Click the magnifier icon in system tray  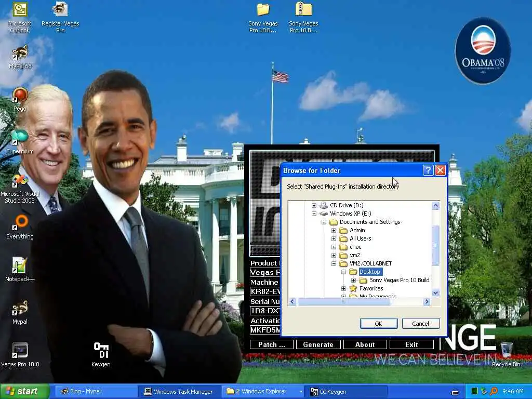tap(494, 392)
